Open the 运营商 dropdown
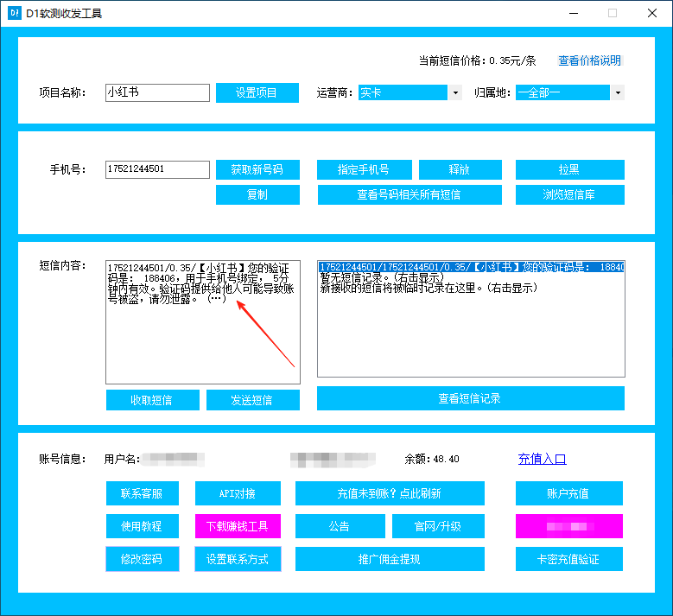Viewport: 673px width, 616px height. coord(454,92)
